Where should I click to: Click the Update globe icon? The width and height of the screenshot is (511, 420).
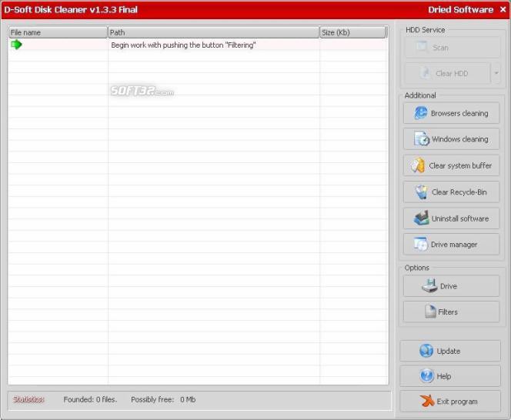click(x=426, y=351)
